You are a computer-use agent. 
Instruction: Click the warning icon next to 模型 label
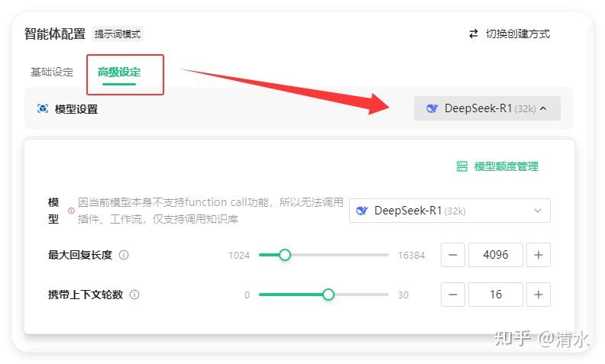tap(71, 211)
